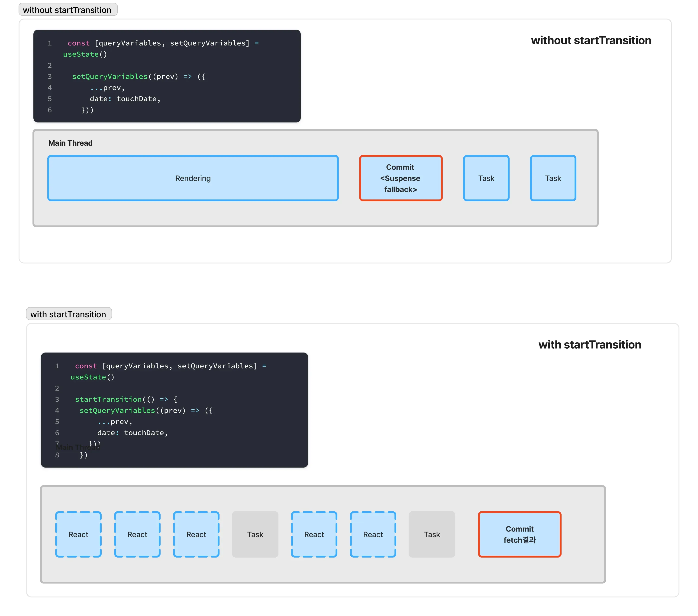Viewport: 698px width, 616px height.
Task: Select the first dashed React box
Action: pyautogui.click(x=78, y=534)
